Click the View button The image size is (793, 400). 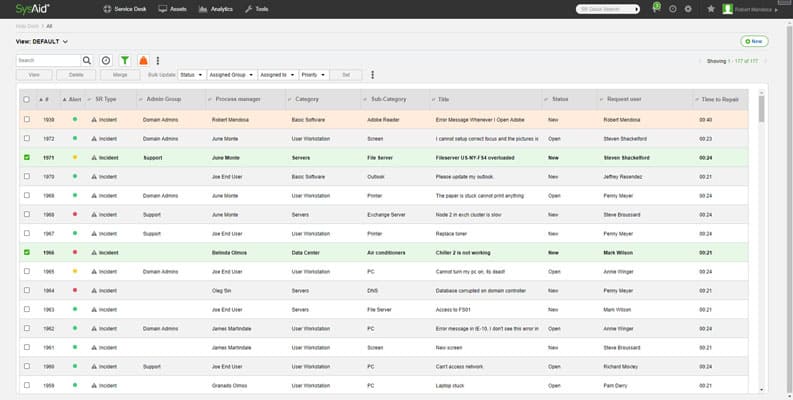34,75
